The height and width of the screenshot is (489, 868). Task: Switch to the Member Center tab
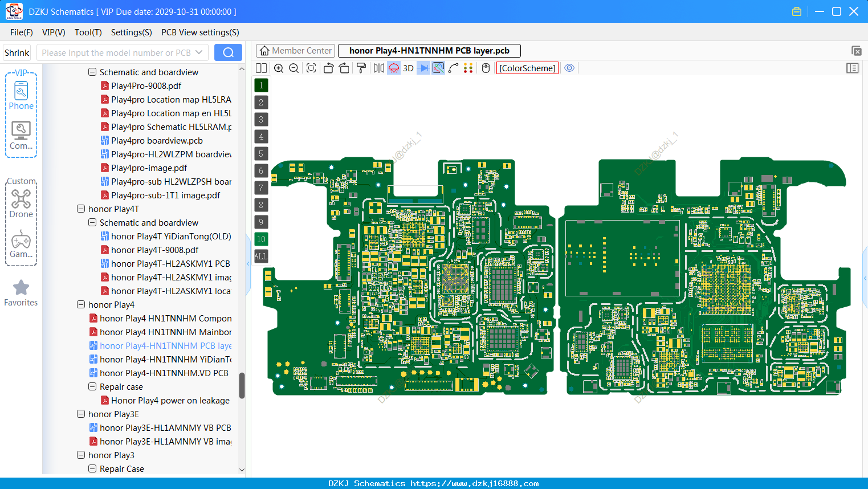click(296, 51)
